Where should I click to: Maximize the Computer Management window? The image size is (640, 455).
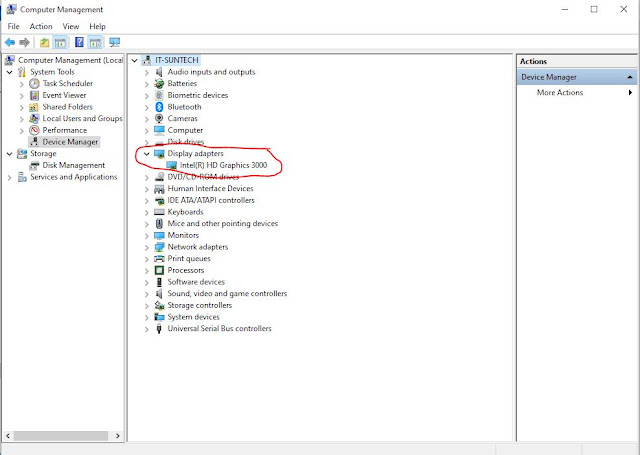(594, 9)
